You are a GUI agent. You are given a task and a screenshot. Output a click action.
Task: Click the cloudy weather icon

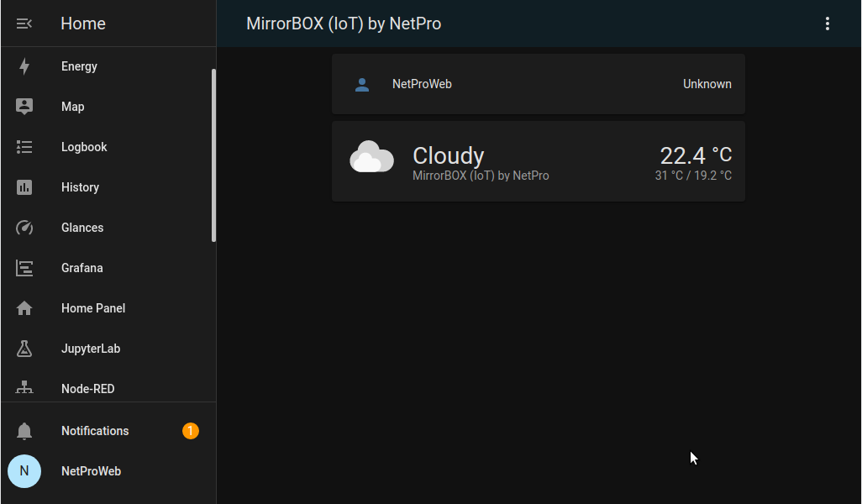(372, 156)
